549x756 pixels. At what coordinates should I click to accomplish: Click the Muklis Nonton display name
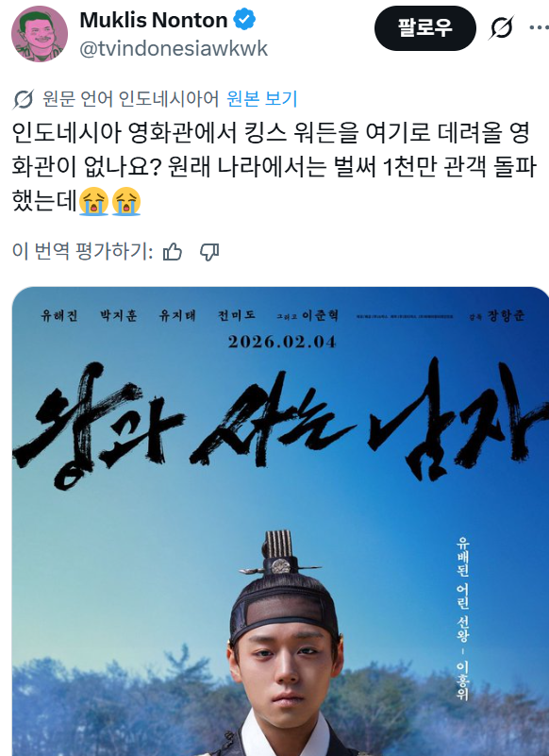coord(153,20)
